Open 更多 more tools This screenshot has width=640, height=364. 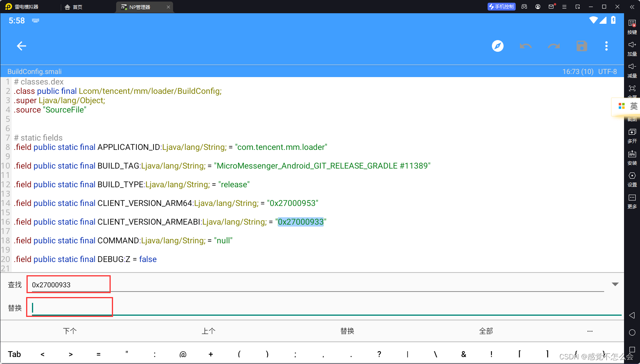point(632,201)
